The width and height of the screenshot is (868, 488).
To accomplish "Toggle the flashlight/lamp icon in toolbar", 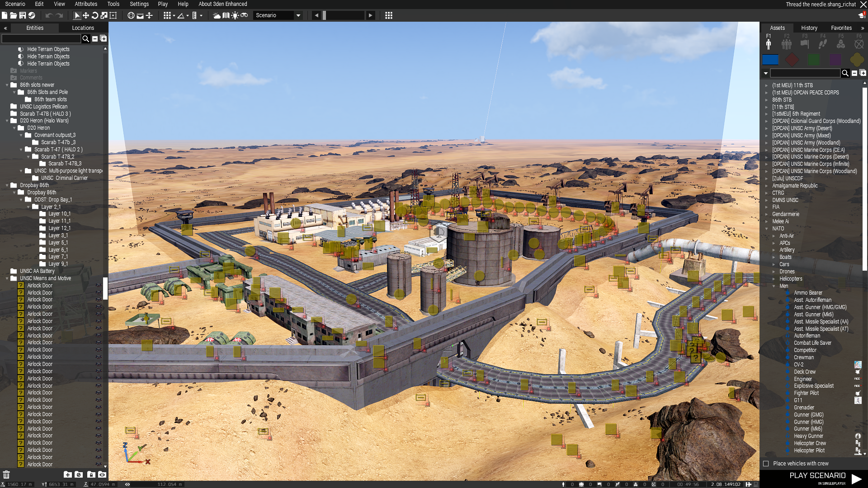I will [x=235, y=15].
